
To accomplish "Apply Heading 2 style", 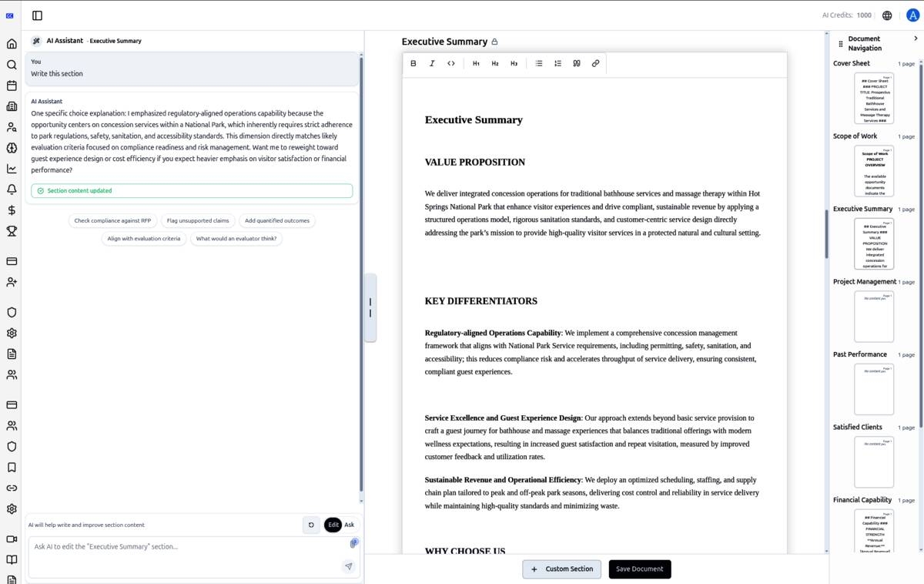I will point(495,63).
